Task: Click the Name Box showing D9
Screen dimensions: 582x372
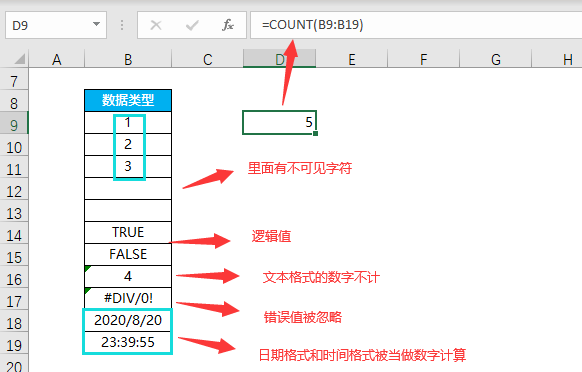Action: point(56,25)
